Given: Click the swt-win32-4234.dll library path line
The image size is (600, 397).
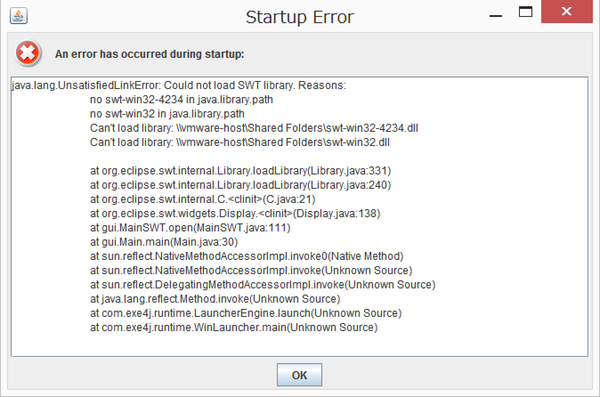Looking at the screenshot, I should [254, 128].
